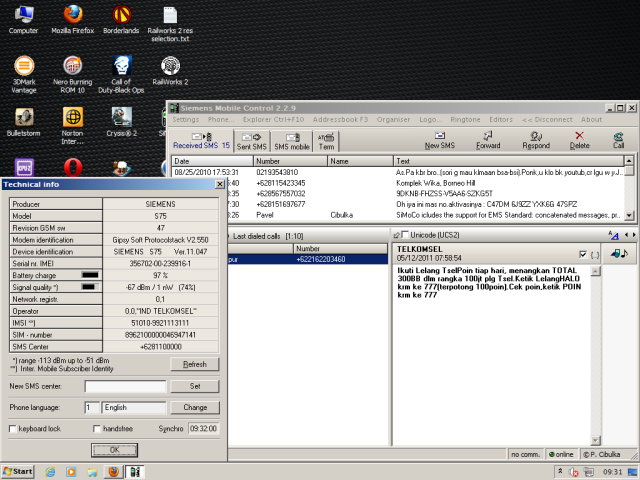Click the Change language button
Viewport: 640px width, 480px height.
click(195, 407)
